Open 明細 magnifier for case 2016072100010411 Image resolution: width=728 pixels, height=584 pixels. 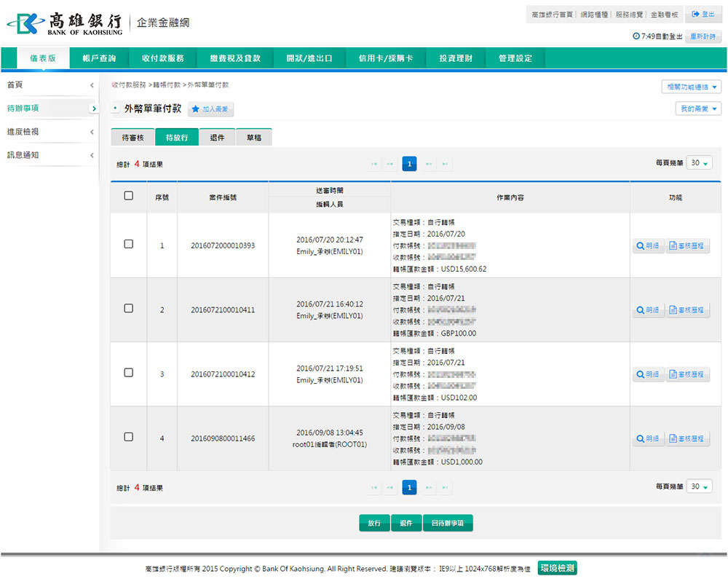[x=647, y=310]
